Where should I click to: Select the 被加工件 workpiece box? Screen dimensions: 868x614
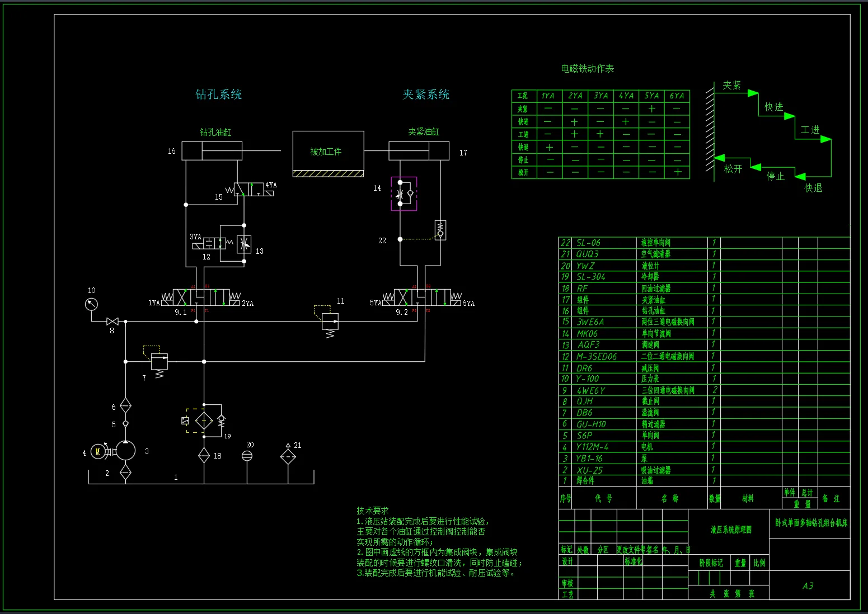click(328, 151)
